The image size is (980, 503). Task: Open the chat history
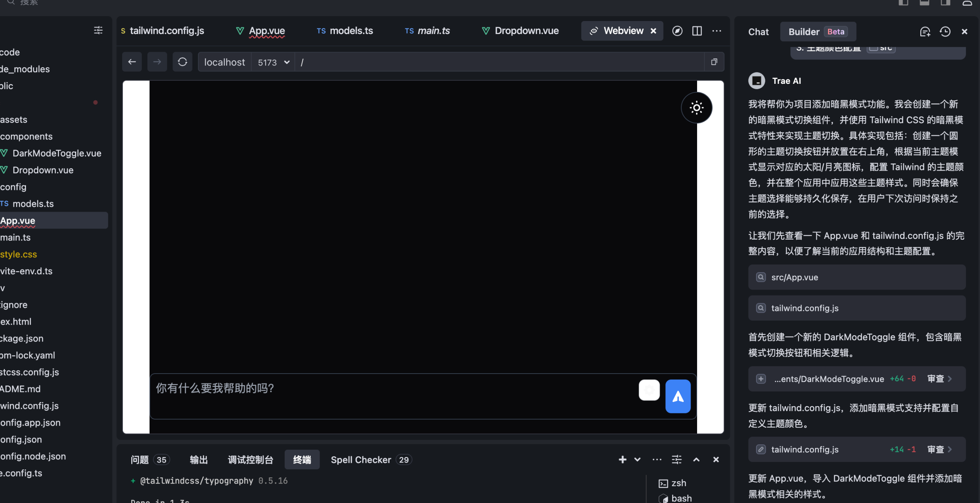[x=944, y=31]
